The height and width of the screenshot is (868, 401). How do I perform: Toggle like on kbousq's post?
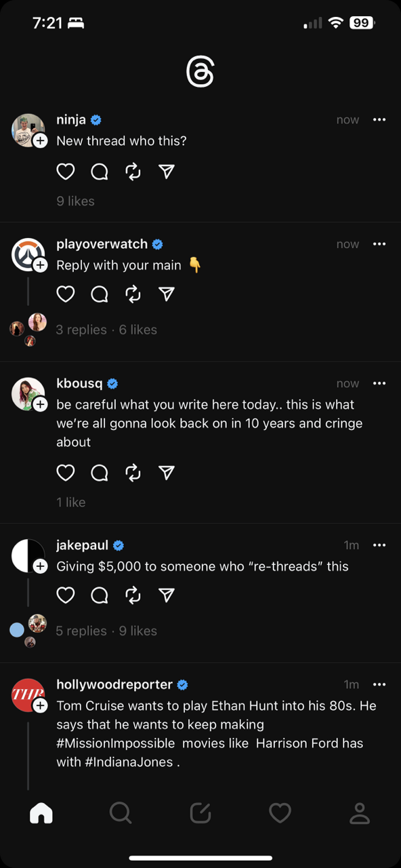[x=66, y=473]
